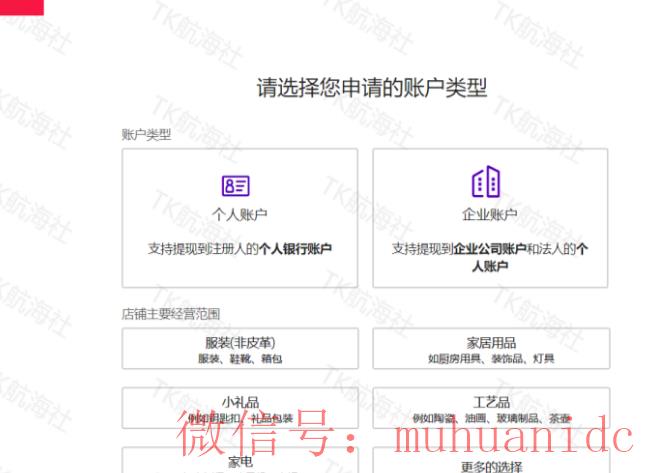649x473 pixels.
Task: Click the enterprise account building icon
Action: [486, 181]
